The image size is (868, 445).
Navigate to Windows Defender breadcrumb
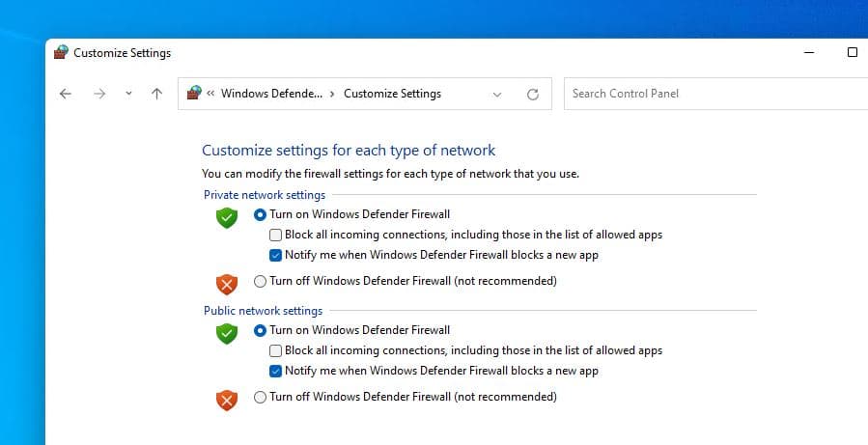[271, 94]
